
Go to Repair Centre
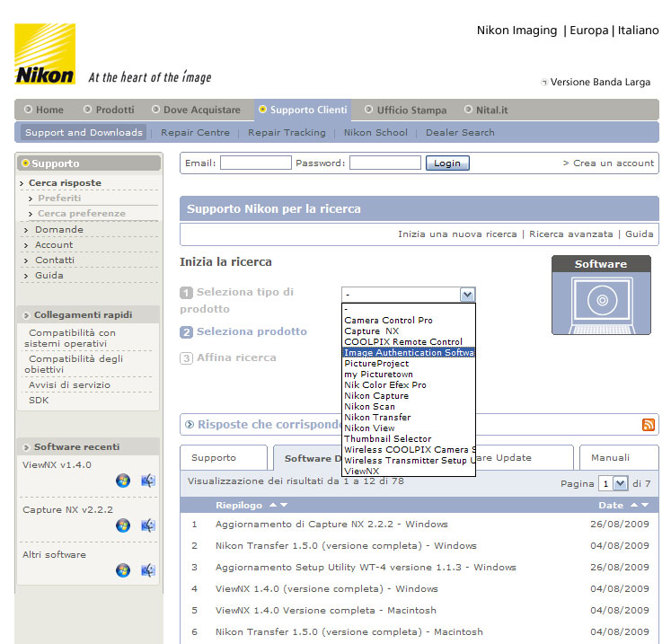pyautogui.click(x=195, y=133)
